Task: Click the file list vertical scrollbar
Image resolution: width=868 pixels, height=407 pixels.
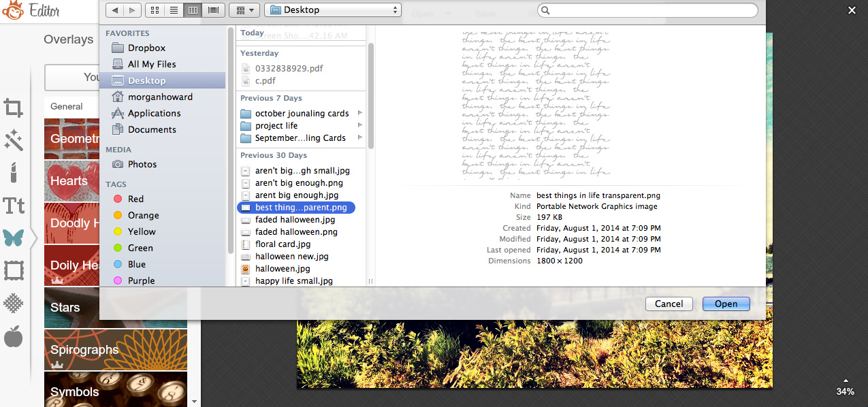Action: click(371, 95)
